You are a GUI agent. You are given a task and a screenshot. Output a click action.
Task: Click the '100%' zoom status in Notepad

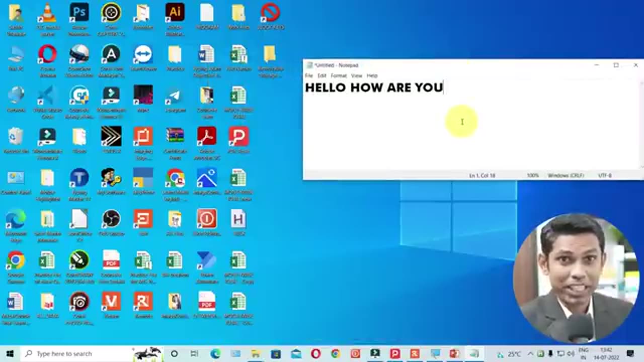(533, 175)
